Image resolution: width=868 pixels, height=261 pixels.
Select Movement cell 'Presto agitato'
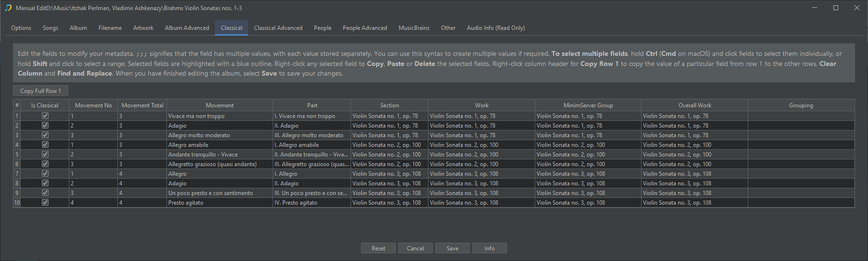point(220,203)
